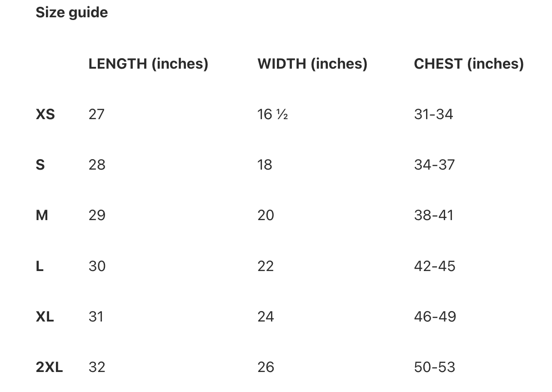552x392 pixels.
Task: Click the 2XL chest range 50-53
Action: (x=435, y=367)
